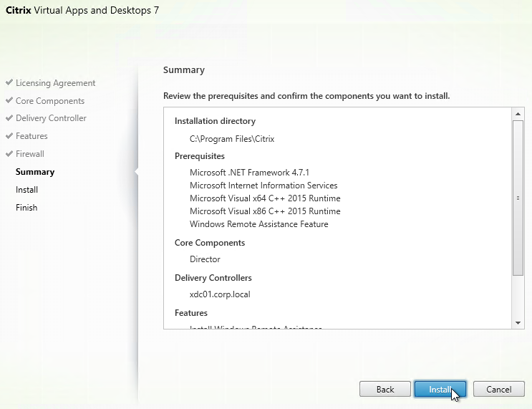Click the Prerequisites heading
The image size is (532, 409).
tap(200, 156)
